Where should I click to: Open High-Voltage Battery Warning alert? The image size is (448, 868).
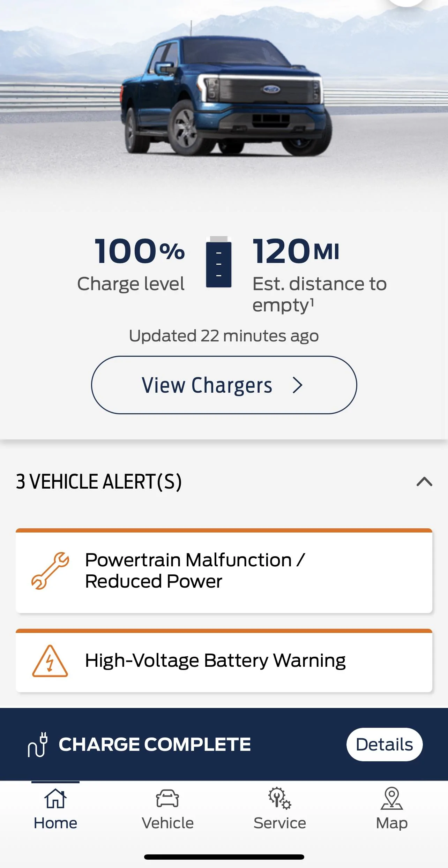pyautogui.click(x=223, y=661)
